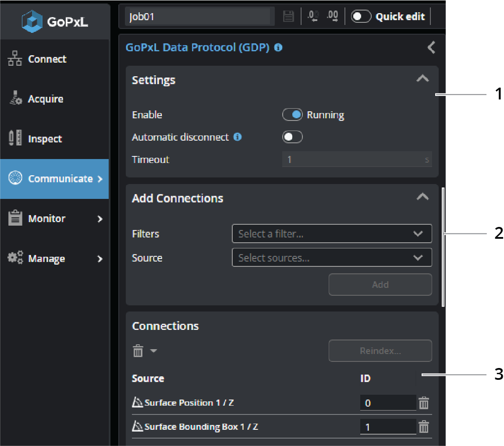Expand the Monitor menu
504x446 pixels.
(x=54, y=219)
